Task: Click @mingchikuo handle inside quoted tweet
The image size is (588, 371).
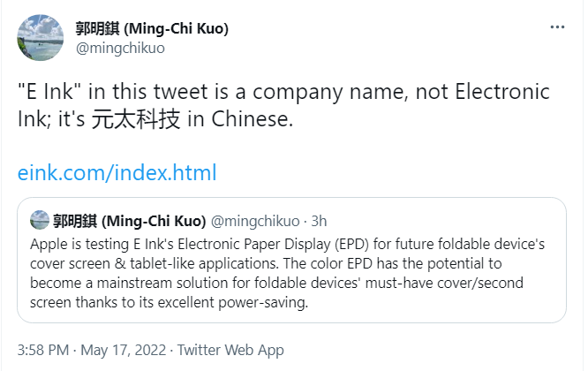Action: [x=253, y=220]
